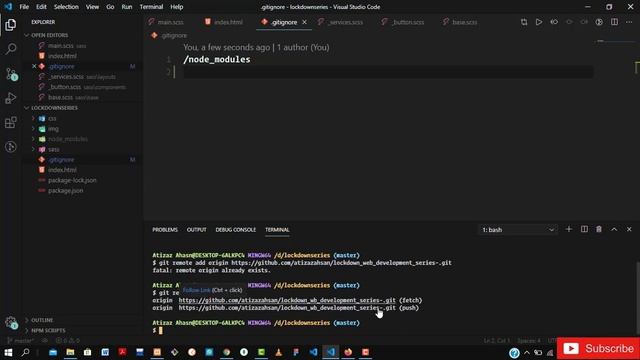
Task: Click the Run play icon in the editor toolbar
Action: coord(539,22)
